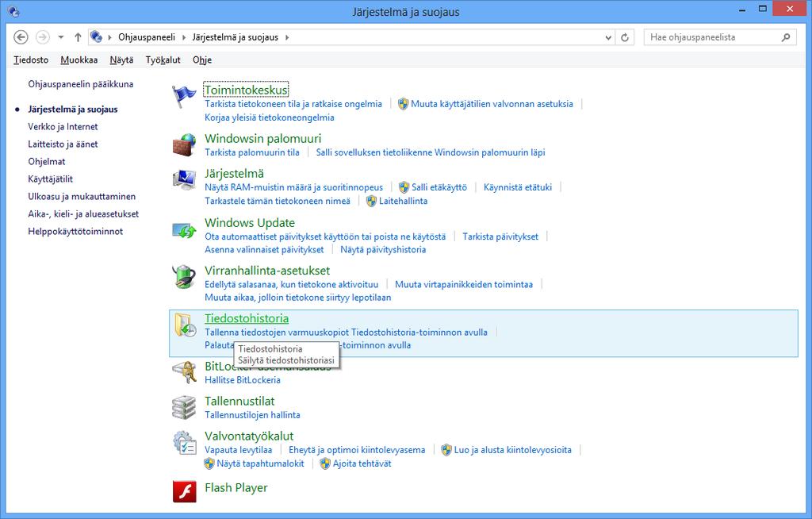
Task: Click the red Flash Player icon
Action: [x=184, y=491]
